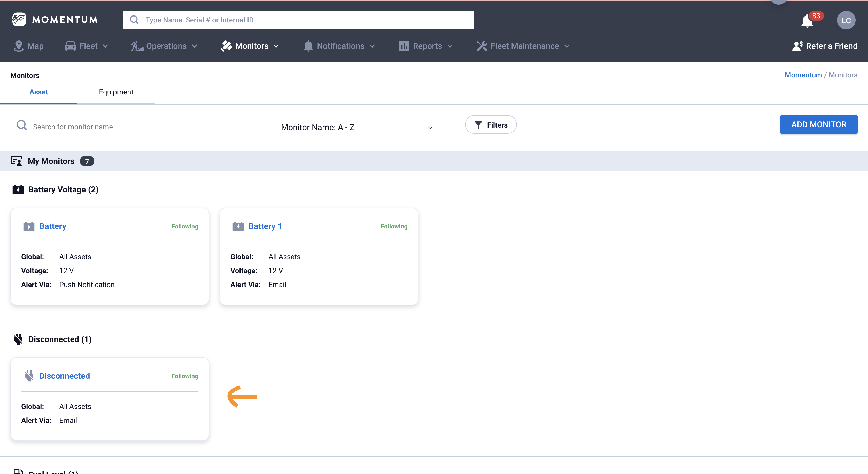
Task: Click the Map pin icon in navigation
Action: click(19, 46)
